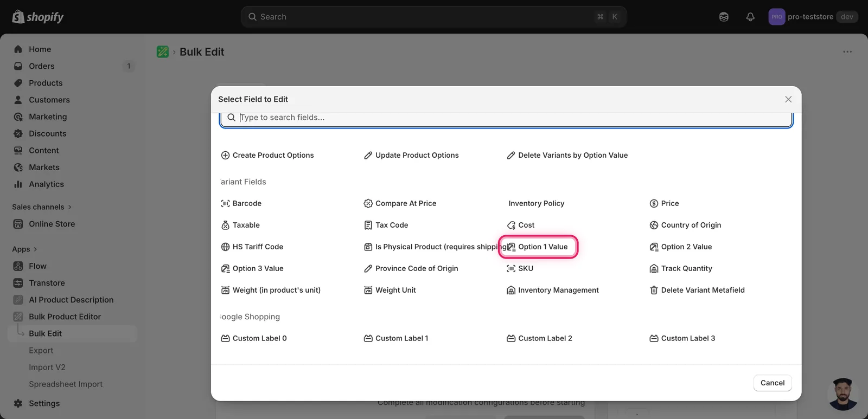Choose Option 1 Value field
The image size is (868, 419).
[538, 247]
